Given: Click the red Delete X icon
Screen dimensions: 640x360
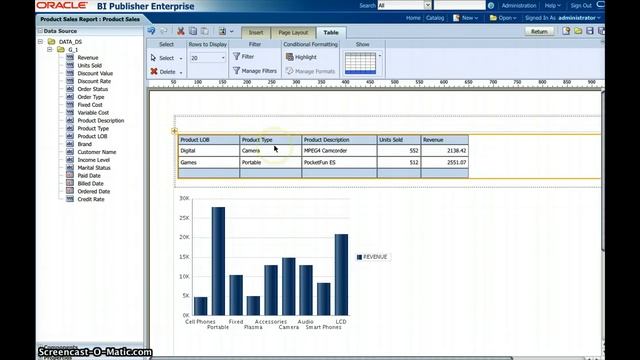Looking at the screenshot, I should [154, 71].
